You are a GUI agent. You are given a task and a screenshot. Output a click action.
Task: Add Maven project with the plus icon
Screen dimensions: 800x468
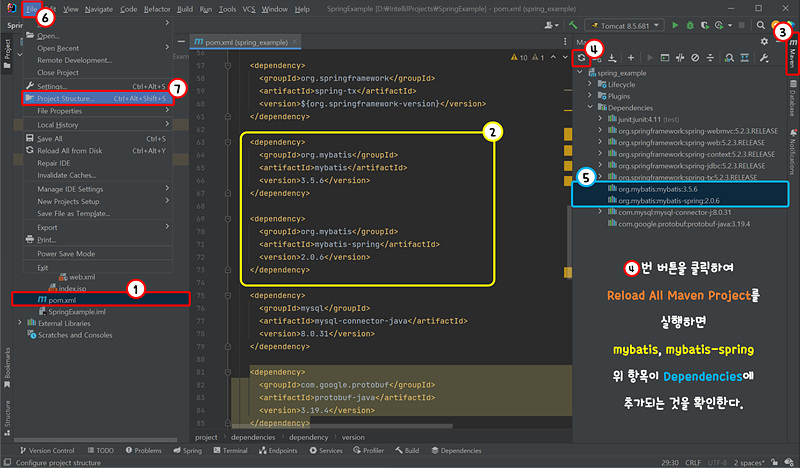[x=631, y=58]
